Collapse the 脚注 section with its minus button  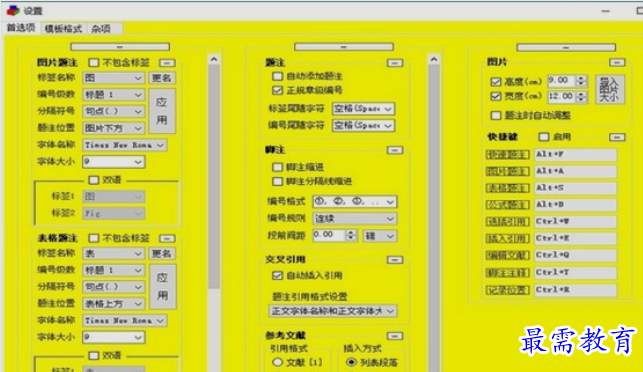coord(395,150)
